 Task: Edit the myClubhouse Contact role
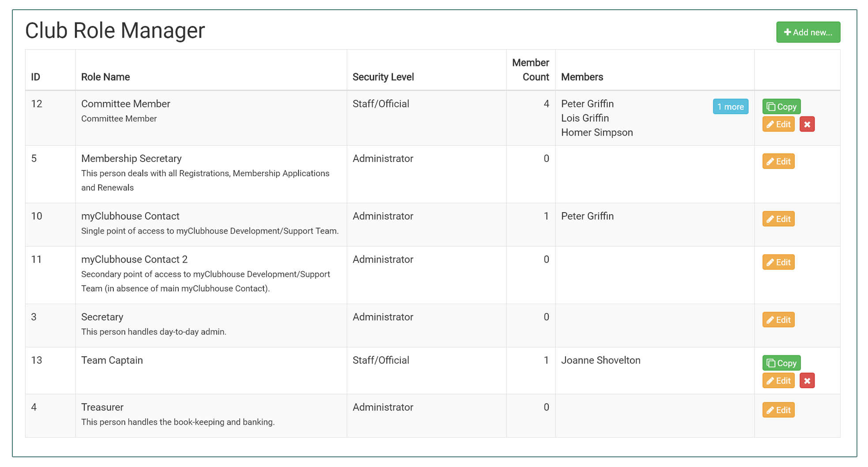pos(778,219)
